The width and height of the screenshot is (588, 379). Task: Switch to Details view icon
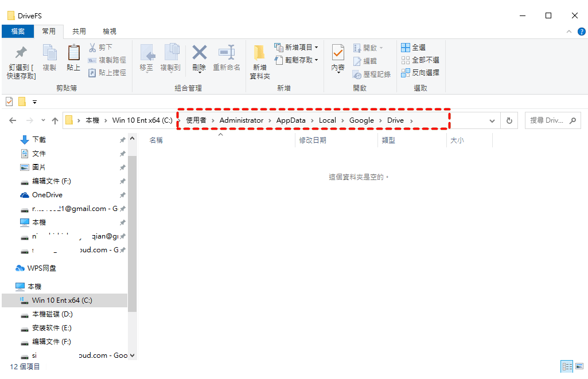point(567,366)
